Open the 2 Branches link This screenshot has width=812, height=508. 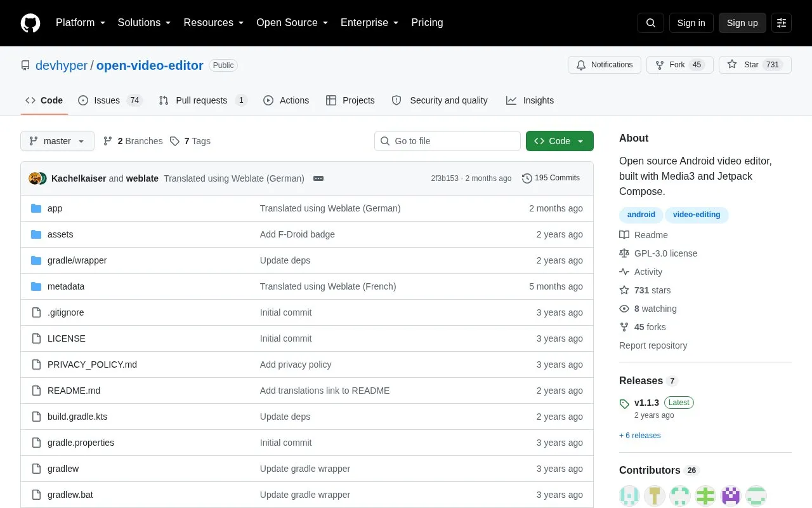pos(133,141)
